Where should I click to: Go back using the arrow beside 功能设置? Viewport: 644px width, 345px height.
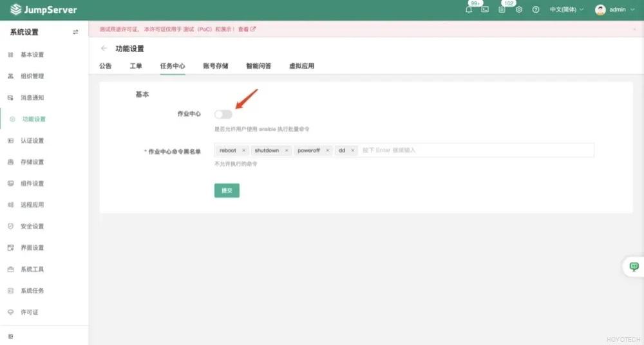(x=104, y=49)
